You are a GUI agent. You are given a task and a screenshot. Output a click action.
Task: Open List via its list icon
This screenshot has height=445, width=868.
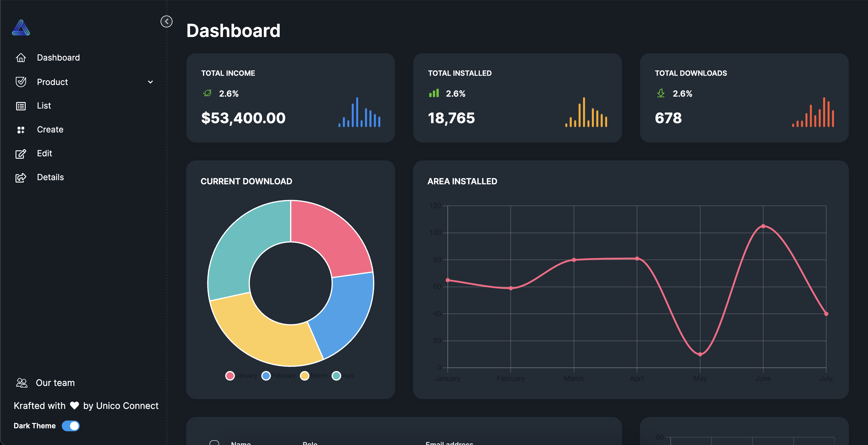pyautogui.click(x=21, y=106)
